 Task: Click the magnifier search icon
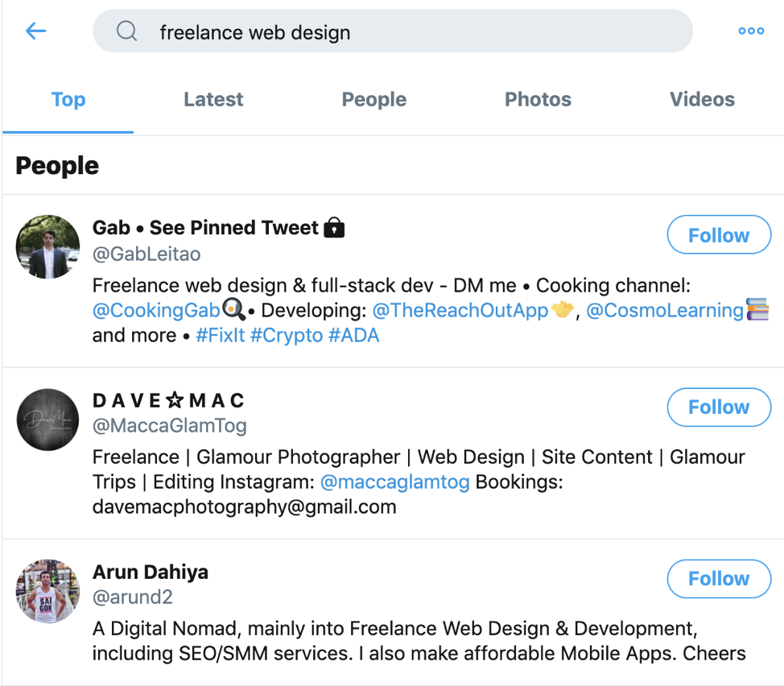pos(126,31)
